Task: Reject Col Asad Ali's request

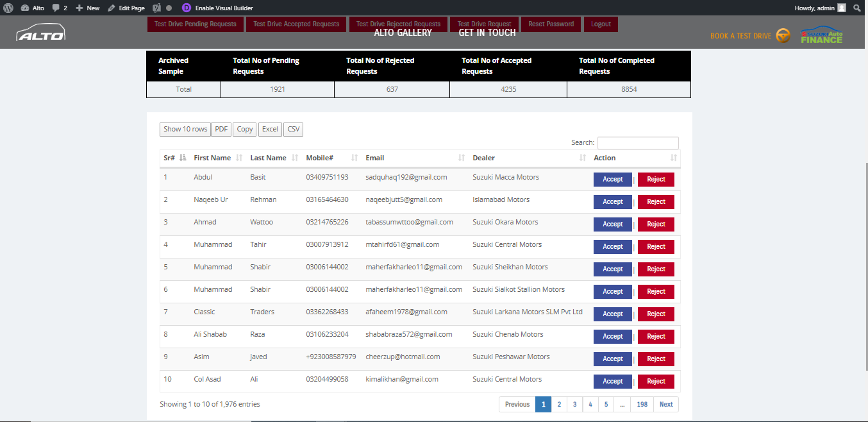Action: pos(656,382)
